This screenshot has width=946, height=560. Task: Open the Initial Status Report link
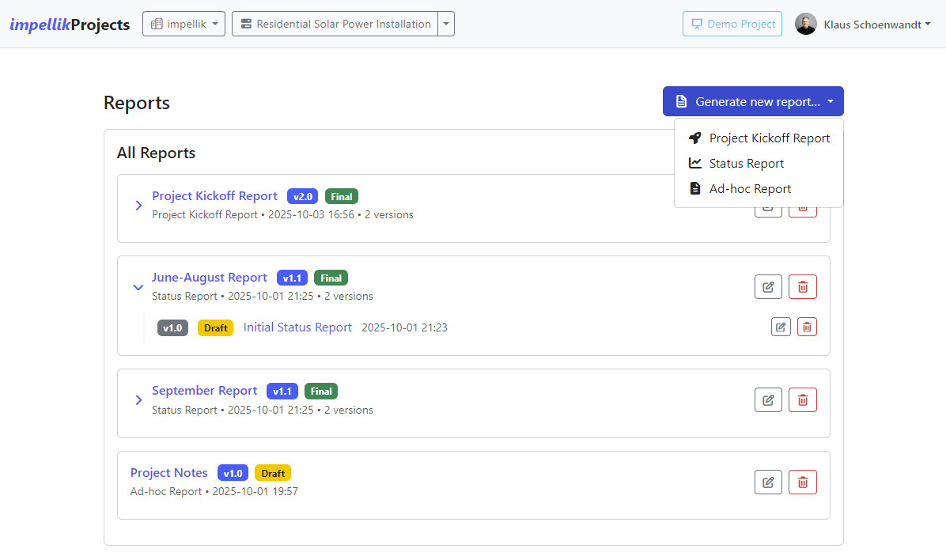297,327
